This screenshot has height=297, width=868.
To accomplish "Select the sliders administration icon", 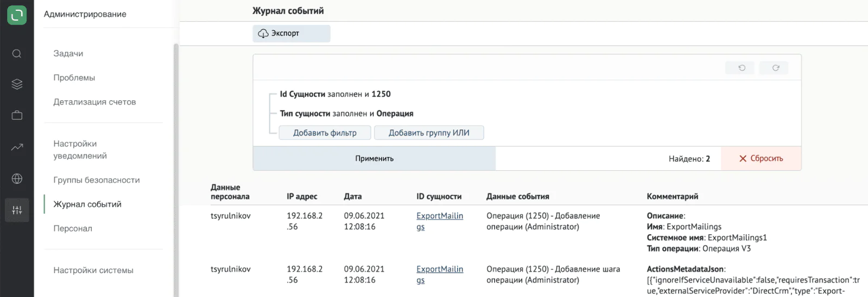I will (x=17, y=210).
